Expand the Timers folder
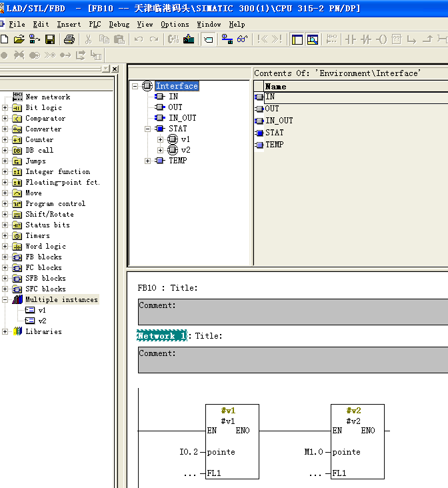 5,235
